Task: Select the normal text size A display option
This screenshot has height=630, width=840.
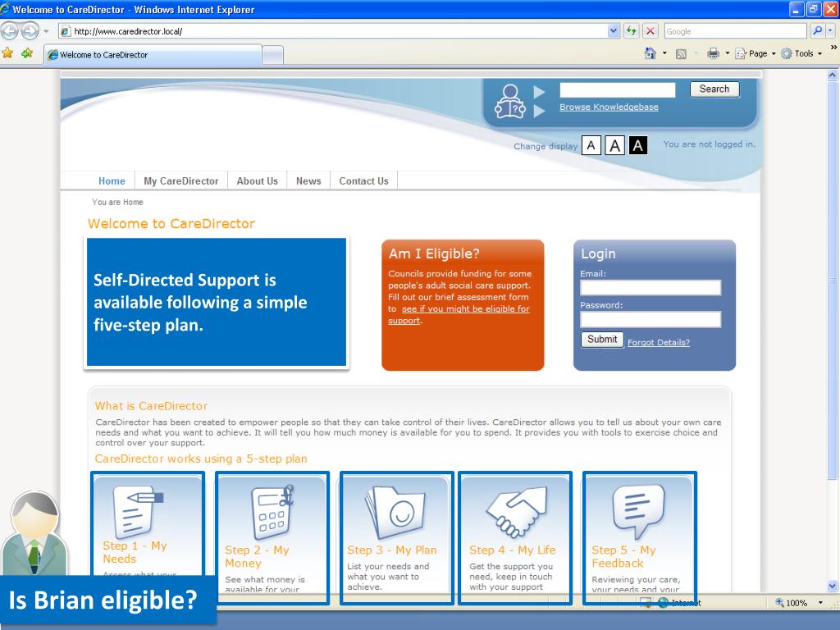Action: point(591,145)
